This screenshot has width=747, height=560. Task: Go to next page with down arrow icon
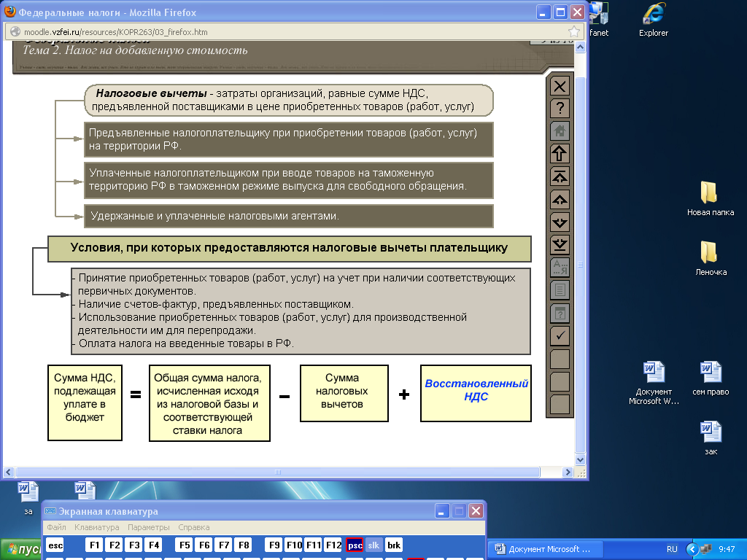click(560, 222)
